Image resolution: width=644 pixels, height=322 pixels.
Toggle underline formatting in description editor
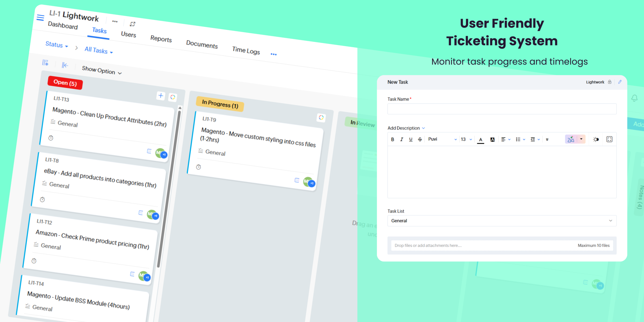[411, 139]
